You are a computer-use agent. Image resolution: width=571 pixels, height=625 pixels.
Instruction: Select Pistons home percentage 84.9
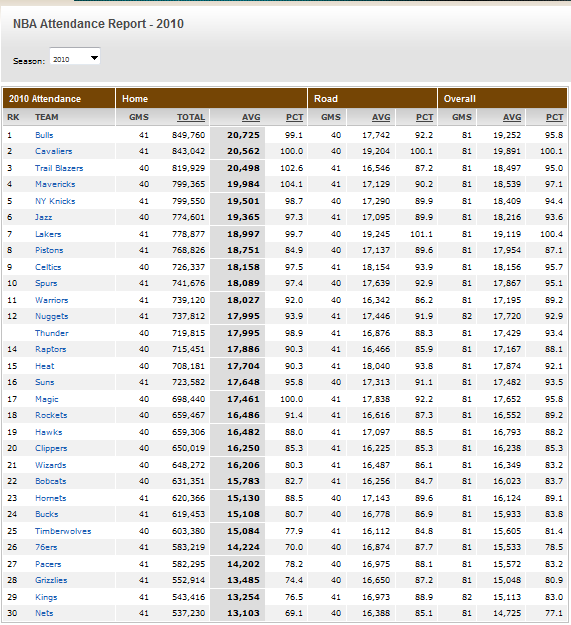[294, 250]
